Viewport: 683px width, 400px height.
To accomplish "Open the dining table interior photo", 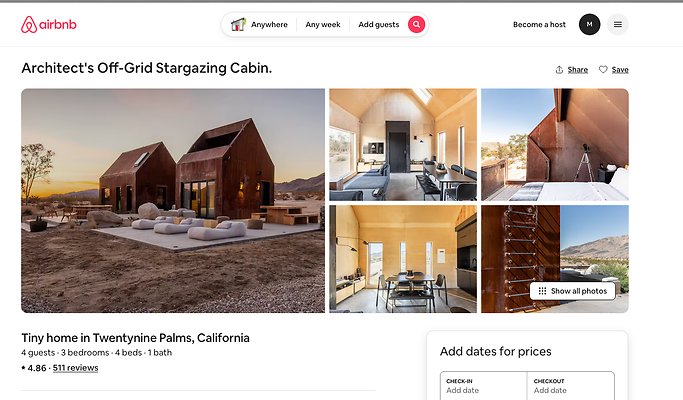I will (403, 259).
